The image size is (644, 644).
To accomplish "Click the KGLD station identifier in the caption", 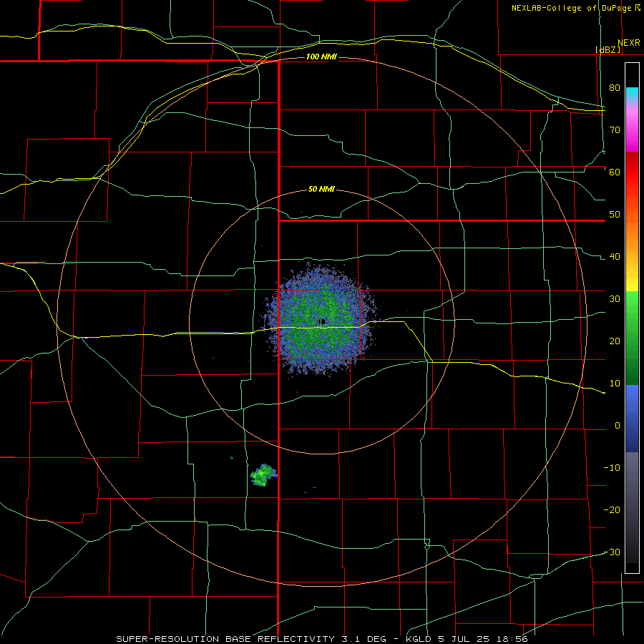I will pos(420,639).
